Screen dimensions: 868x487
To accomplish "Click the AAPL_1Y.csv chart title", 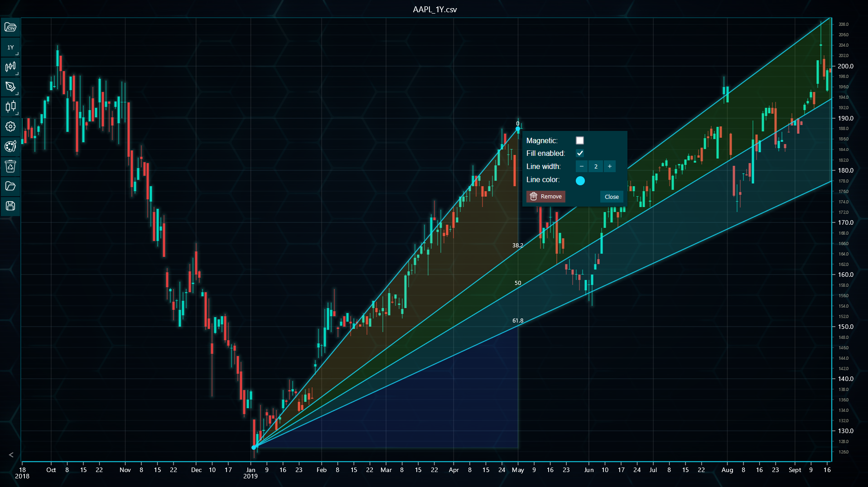I will (435, 10).
